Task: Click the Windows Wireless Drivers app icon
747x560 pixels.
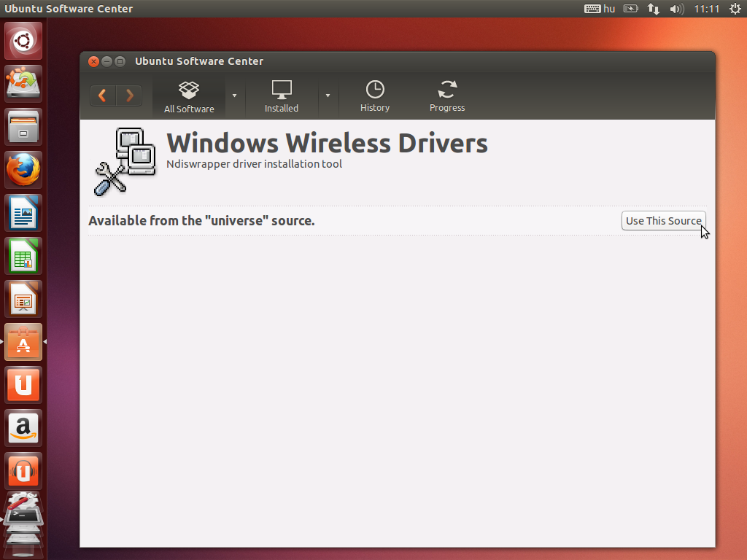Action: coord(125,162)
